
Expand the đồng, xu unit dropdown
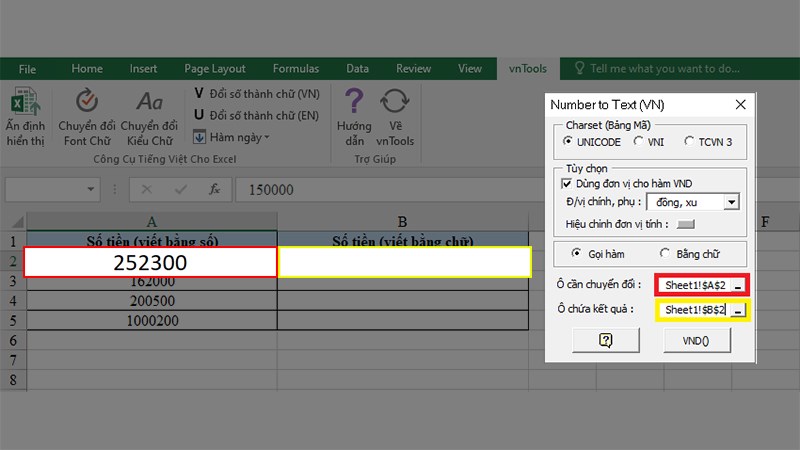pos(731,203)
